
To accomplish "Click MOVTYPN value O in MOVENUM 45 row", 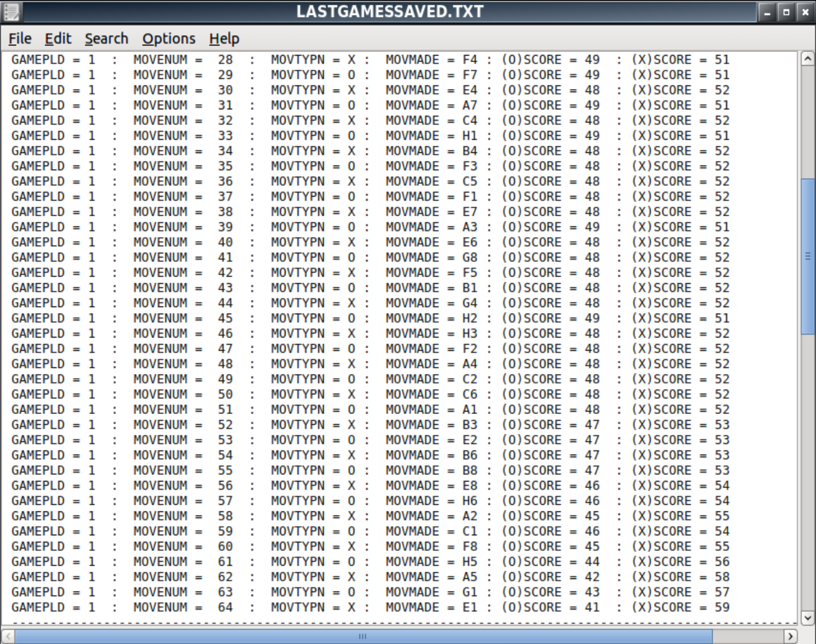I will point(351,318).
